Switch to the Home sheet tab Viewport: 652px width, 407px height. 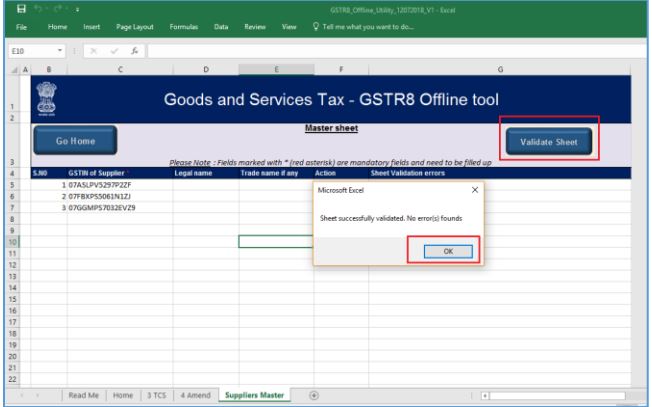[x=123, y=395]
